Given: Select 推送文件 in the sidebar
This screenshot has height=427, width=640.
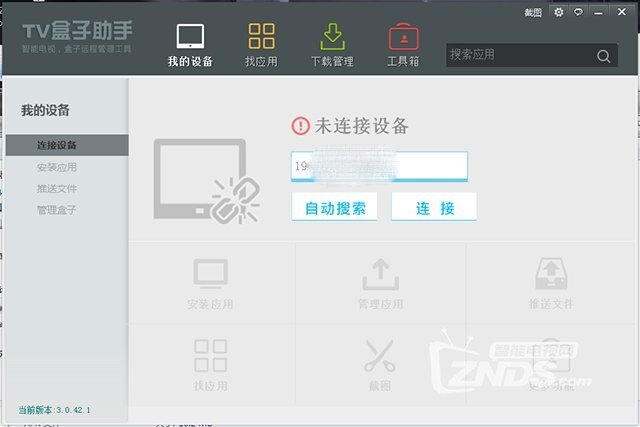Looking at the screenshot, I should (x=57, y=189).
